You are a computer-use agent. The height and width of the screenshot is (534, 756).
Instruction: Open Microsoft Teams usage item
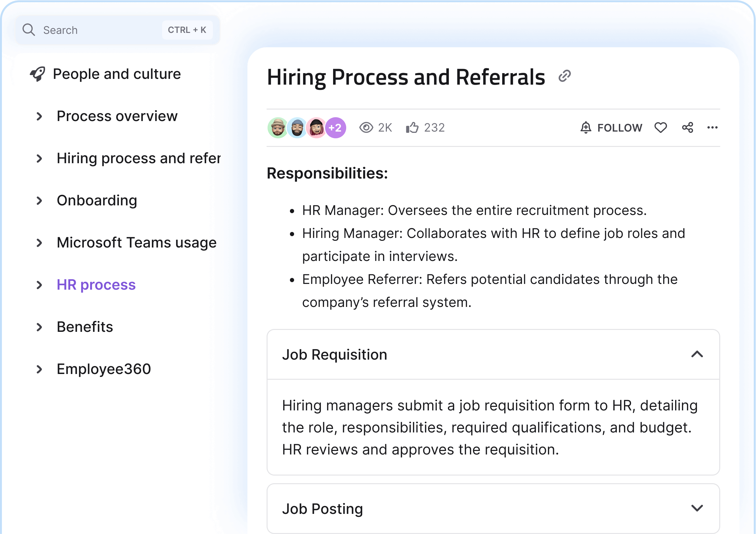click(136, 242)
